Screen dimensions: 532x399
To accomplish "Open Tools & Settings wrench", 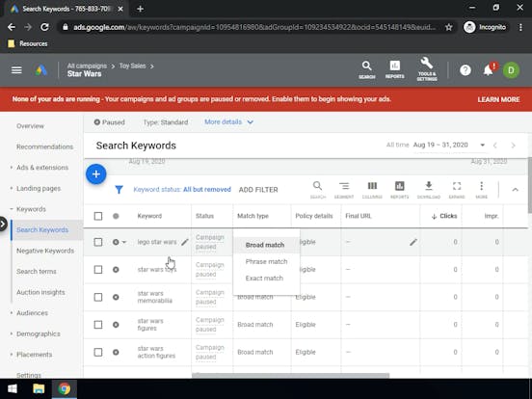I will (427, 69).
